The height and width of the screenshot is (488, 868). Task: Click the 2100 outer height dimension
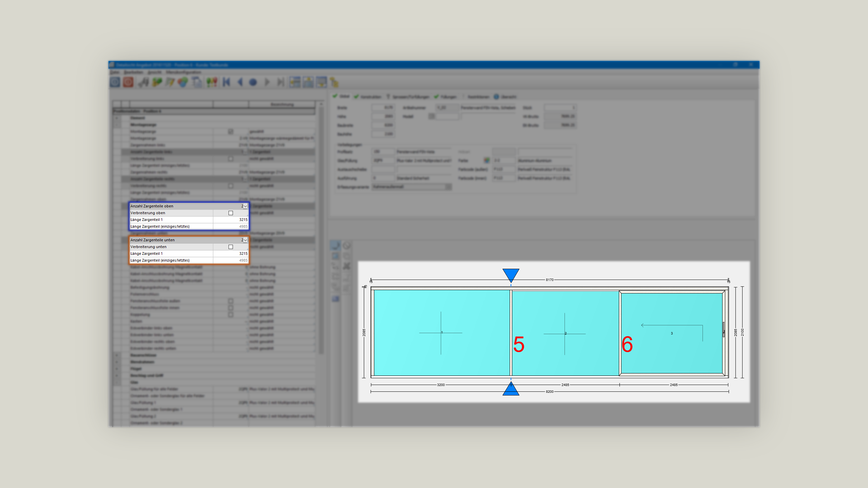[742, 332]
